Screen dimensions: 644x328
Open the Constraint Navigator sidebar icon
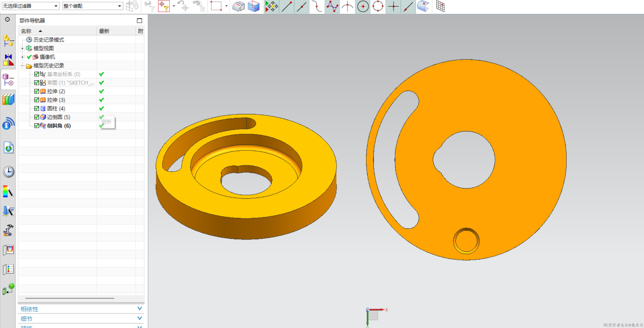[8, 60]
